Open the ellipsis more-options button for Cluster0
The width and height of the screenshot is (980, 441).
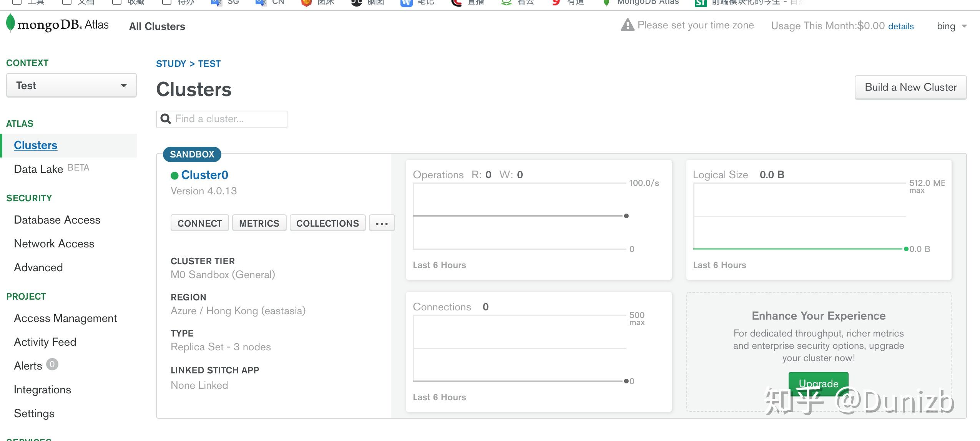382,223
